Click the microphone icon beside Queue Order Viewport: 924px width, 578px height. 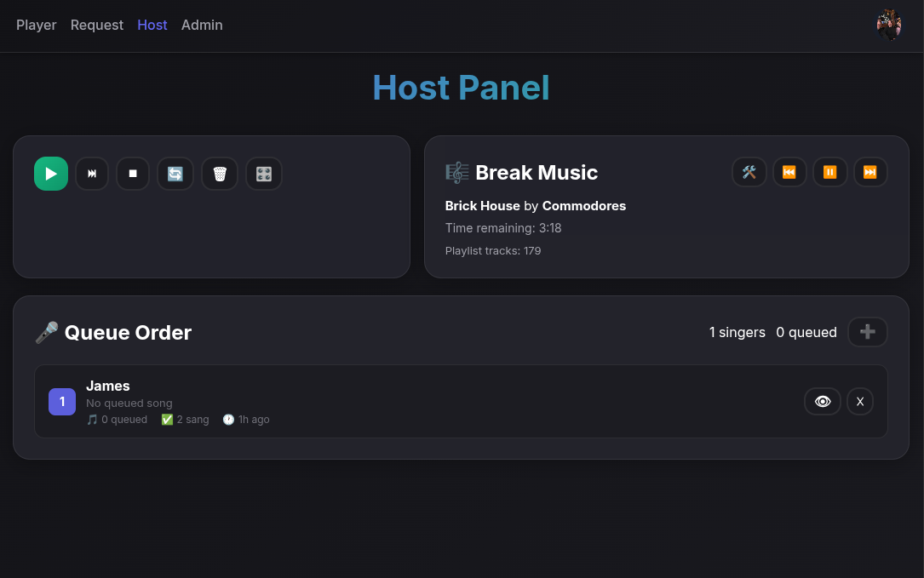point(47,332)
